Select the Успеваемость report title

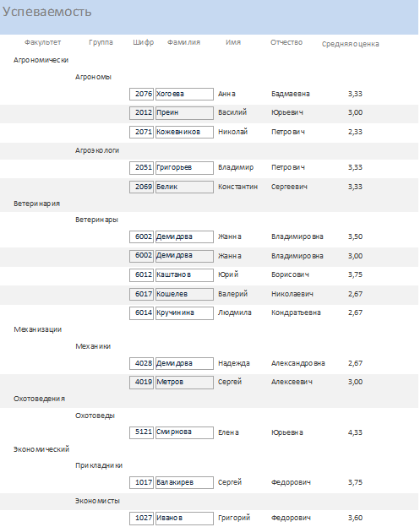[x=47, y=12]
